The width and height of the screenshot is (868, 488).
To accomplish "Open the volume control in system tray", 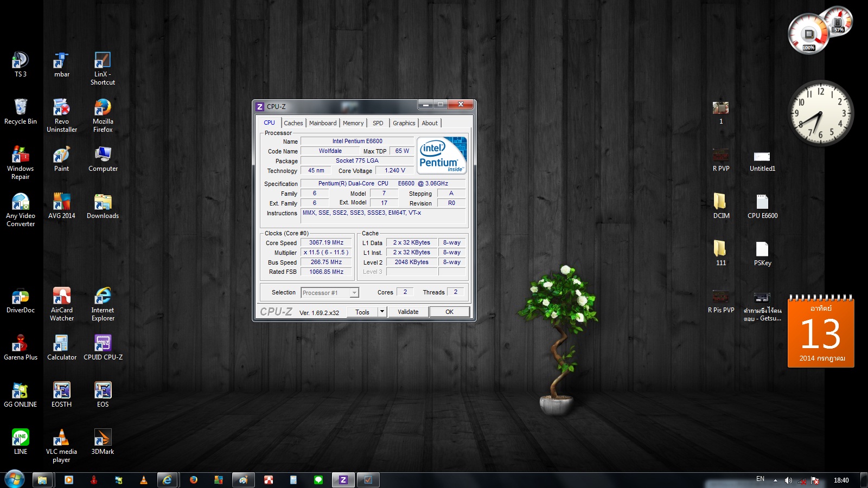I will tap(788, 480).
